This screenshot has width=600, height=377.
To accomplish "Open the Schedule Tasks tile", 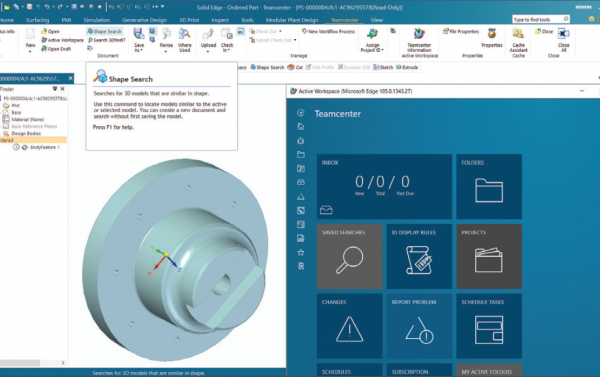I will [x=489, y=326].
